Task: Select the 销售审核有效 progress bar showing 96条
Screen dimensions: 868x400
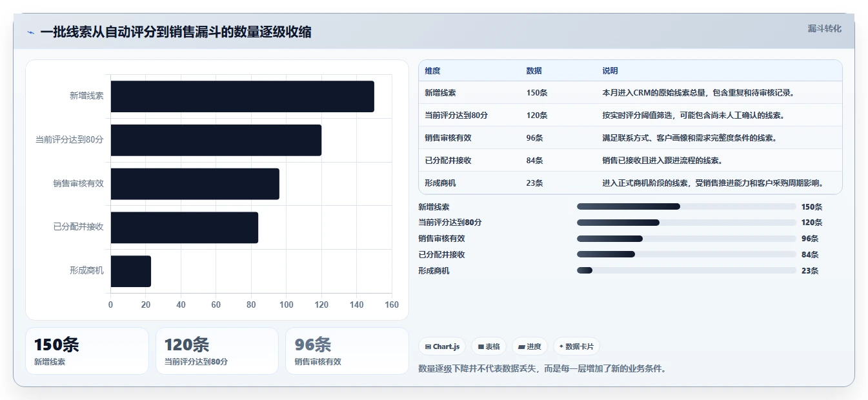Action: pos(687,239)
